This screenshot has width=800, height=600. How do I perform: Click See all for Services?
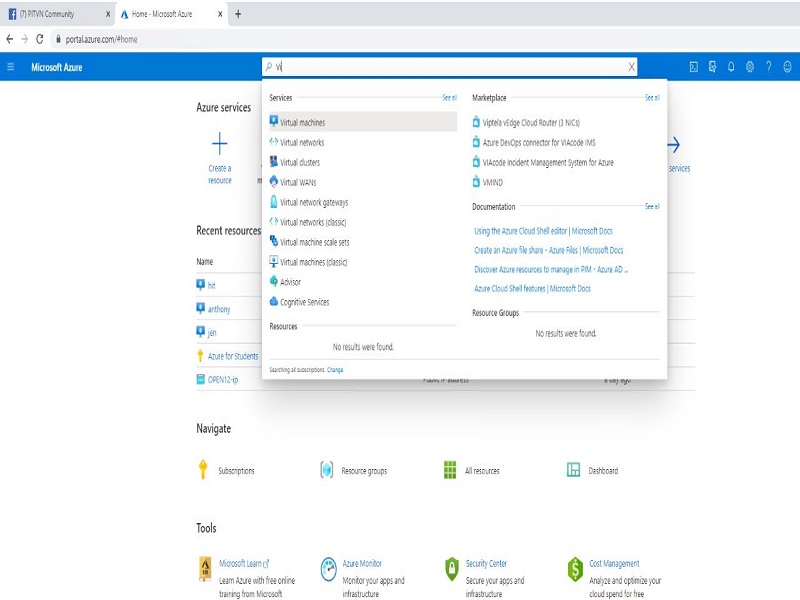[449, 97]
